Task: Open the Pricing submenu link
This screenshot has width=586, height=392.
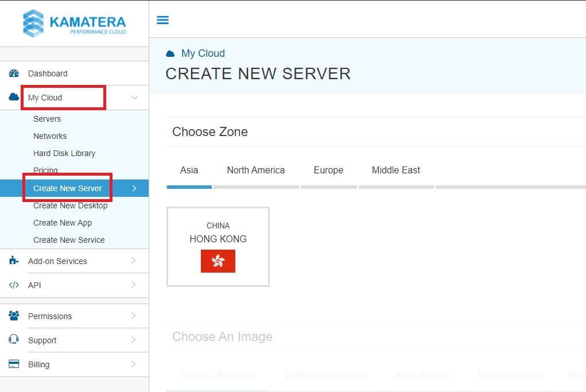Action: point(45,170)
